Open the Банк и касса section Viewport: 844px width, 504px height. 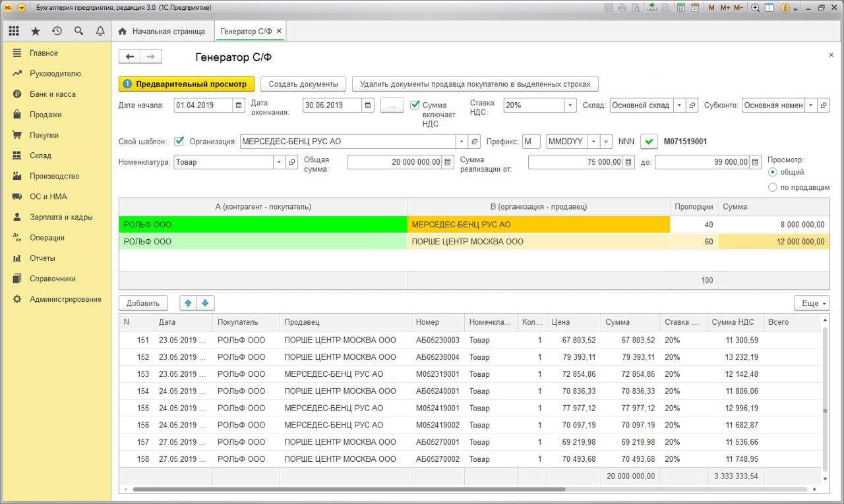(x=53, y=94)
